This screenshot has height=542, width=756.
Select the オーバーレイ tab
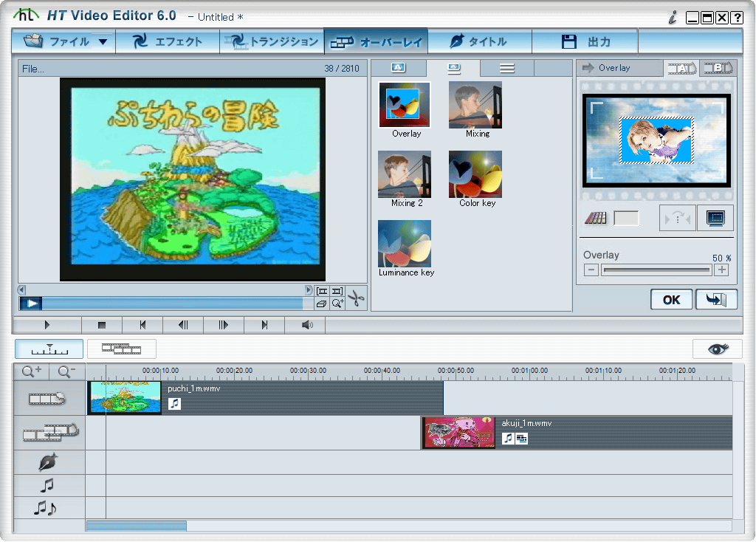click(x=376, y=41)
